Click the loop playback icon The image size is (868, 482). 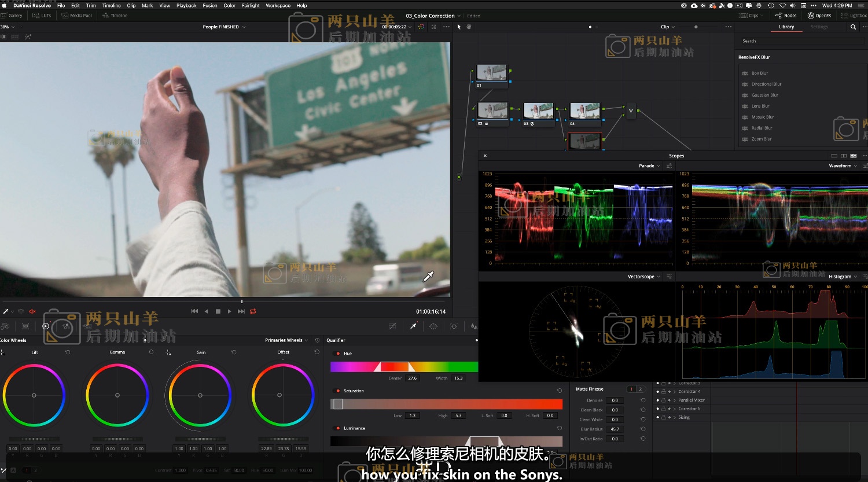pyautogui.click(x=253, y=311)
